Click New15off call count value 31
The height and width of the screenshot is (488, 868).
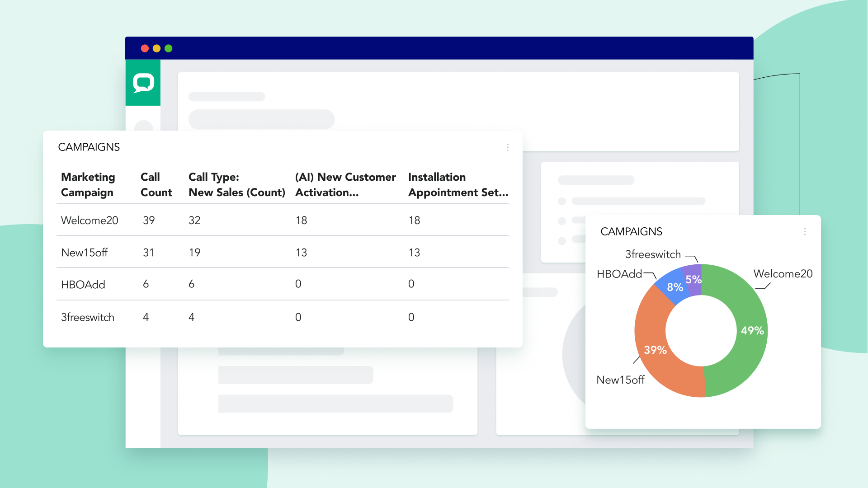pyautogui.click(x=148, y=253)
